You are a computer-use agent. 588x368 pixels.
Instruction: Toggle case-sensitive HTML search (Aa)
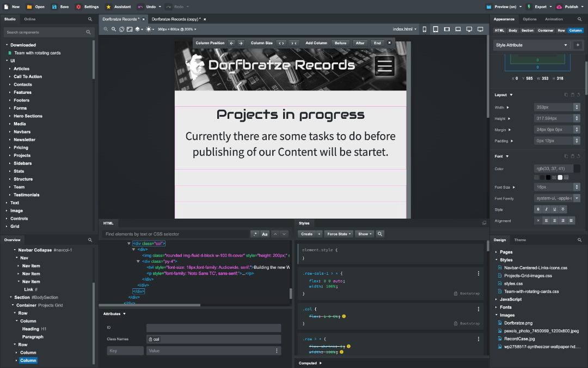[x=265, y=234]
